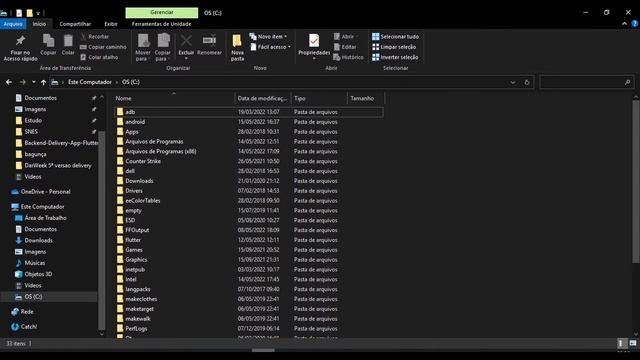
Task: Switch to the Compartilhar tab
Action: click(75, 24)
